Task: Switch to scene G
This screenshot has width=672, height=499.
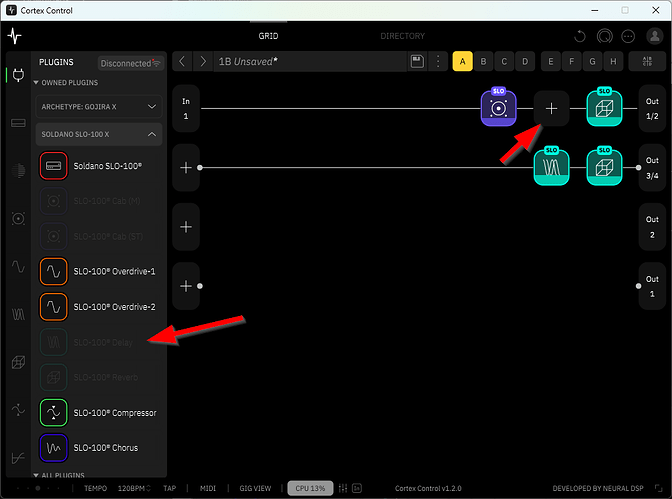Action: point(592,61)
